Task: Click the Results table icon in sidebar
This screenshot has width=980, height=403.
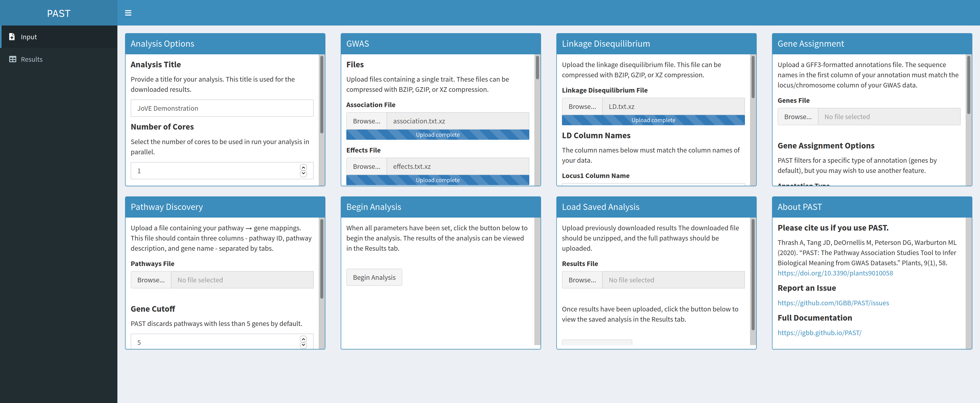Action: pos(13,59)
